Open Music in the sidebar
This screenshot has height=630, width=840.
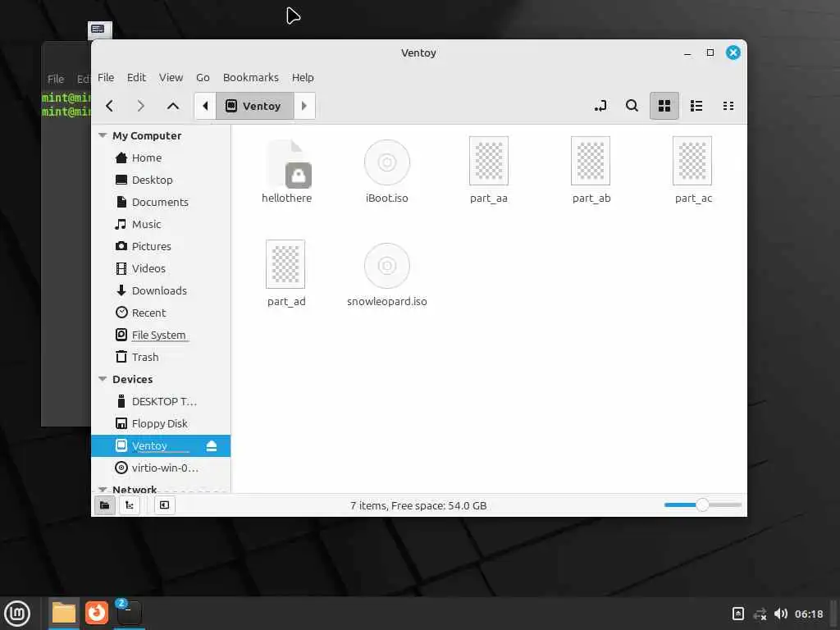click(x=161, y=225)
